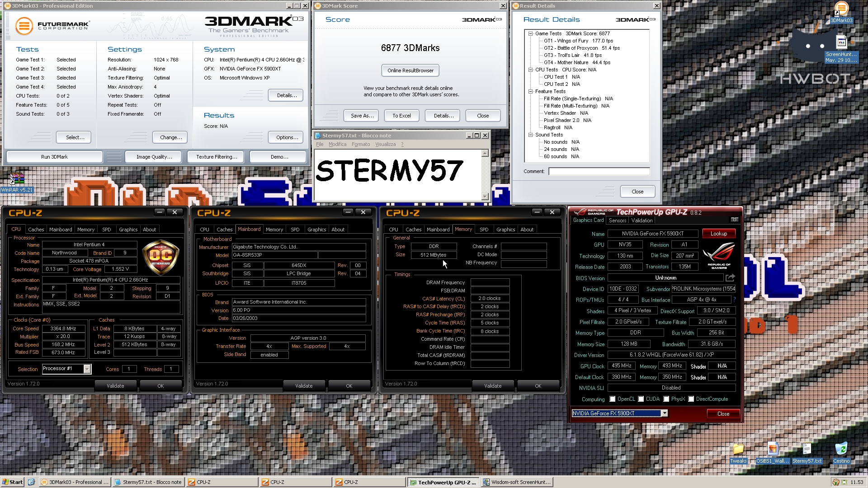Toggle the CUDA checkbox

[x=641, y=399]
